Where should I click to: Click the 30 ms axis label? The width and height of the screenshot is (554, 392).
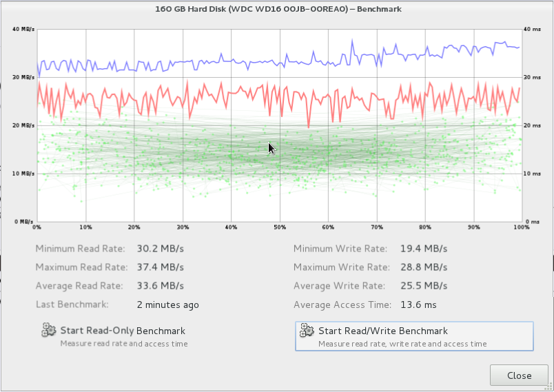pyautogui.click(x=532, y=77)
